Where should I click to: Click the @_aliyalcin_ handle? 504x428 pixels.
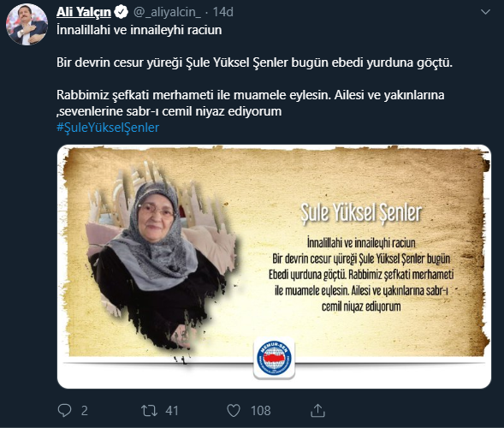click(167, 12)
